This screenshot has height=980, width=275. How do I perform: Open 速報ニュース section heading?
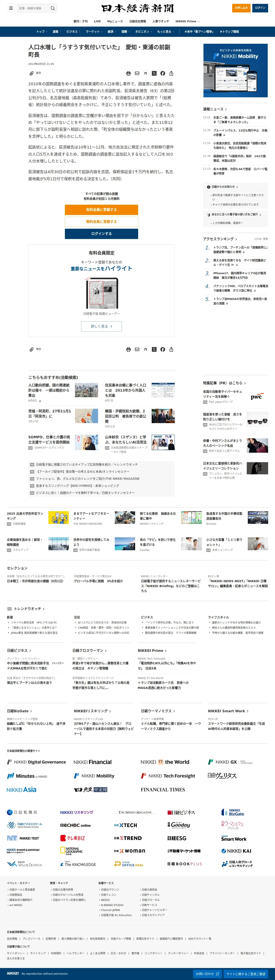tap(215, 109)
